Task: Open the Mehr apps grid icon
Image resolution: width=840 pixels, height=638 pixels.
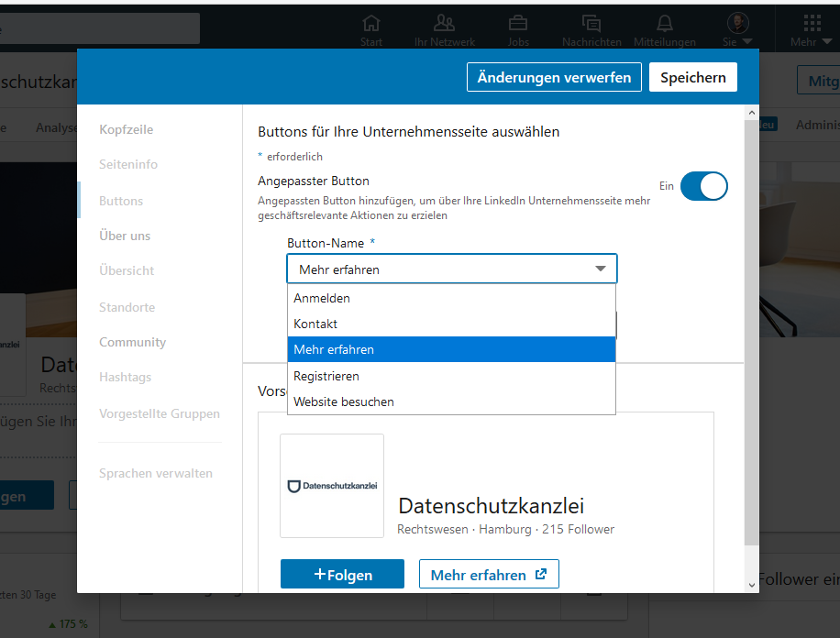Action: coord(812,23)
